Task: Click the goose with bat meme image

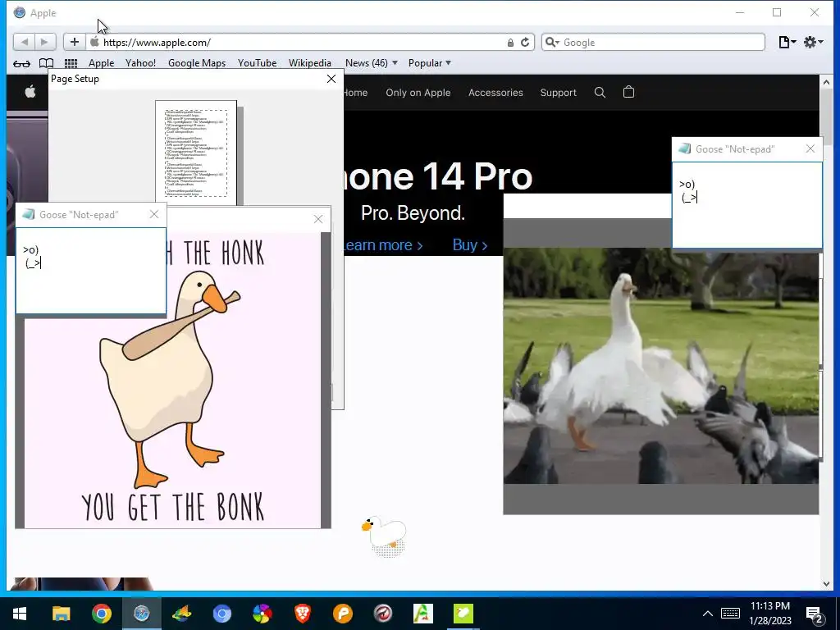Action: pyautogui.click(x=172, y=381)
